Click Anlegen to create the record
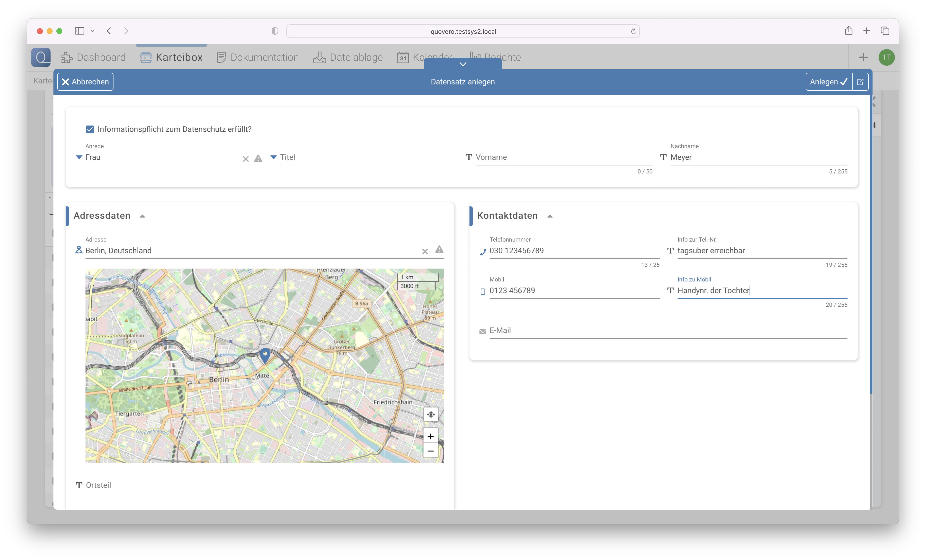The height and width of the screenshot is (560, 926). click(x=828, y=81)
